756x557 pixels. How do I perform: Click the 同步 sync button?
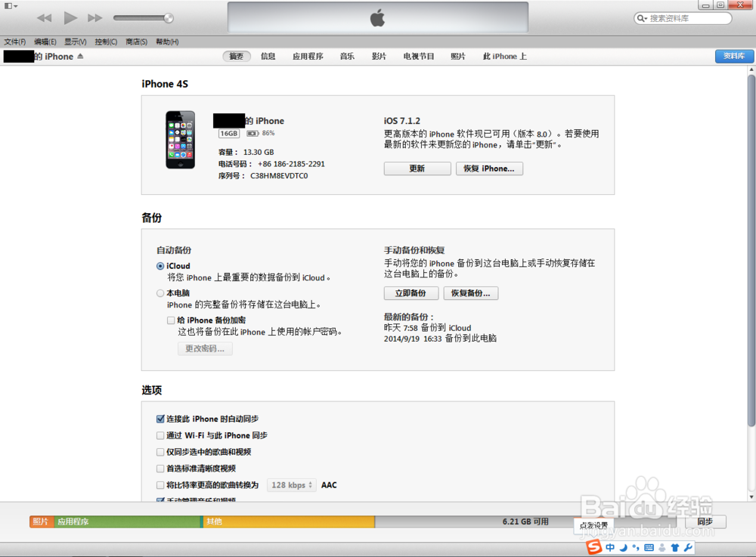pos(705,521)
